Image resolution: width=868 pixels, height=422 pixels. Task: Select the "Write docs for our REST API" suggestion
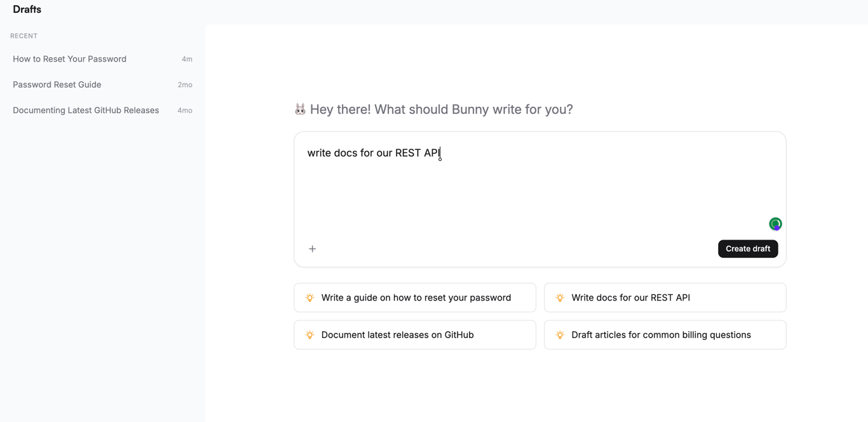tap(630, 297)
